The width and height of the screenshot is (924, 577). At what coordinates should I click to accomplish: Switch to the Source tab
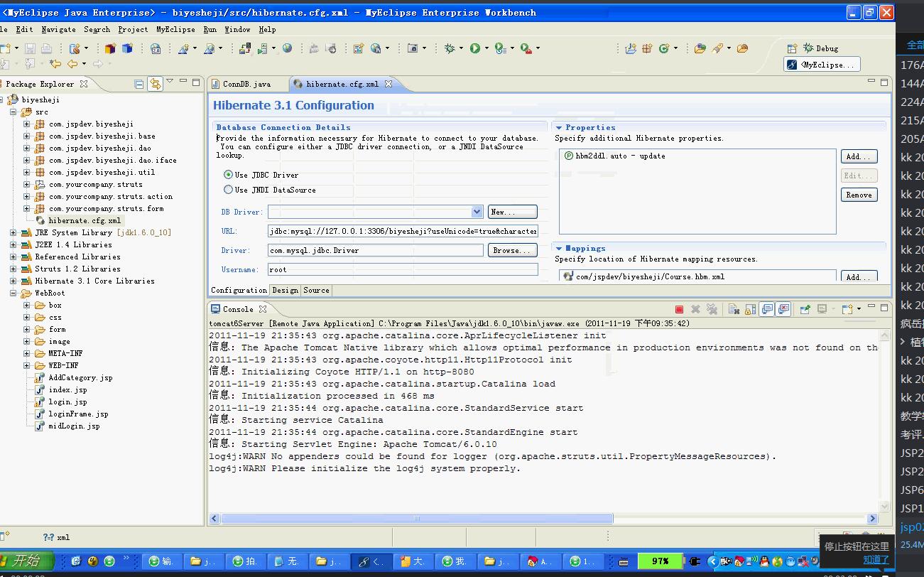[x=316, y=290]
